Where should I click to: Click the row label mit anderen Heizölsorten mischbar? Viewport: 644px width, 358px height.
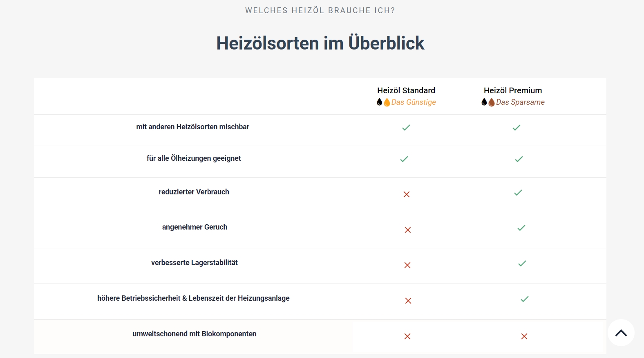(193, 127)
